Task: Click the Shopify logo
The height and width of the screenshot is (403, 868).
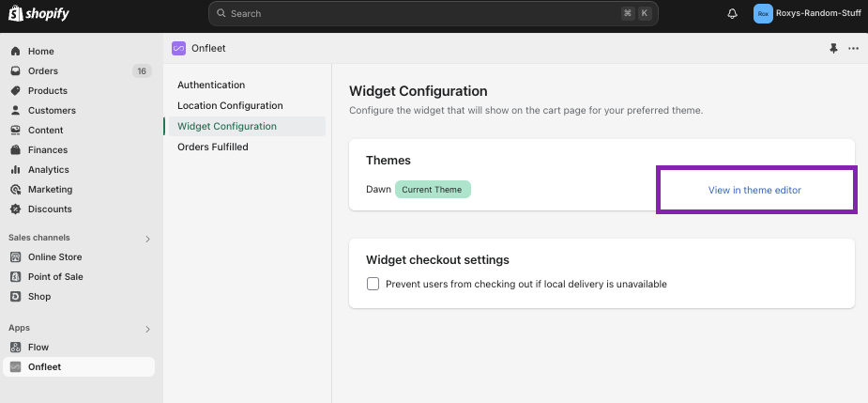Action: [x=38, y=13]
